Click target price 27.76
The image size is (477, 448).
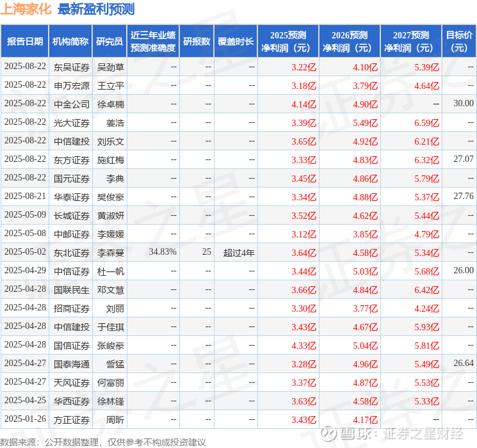coord(464,196)
